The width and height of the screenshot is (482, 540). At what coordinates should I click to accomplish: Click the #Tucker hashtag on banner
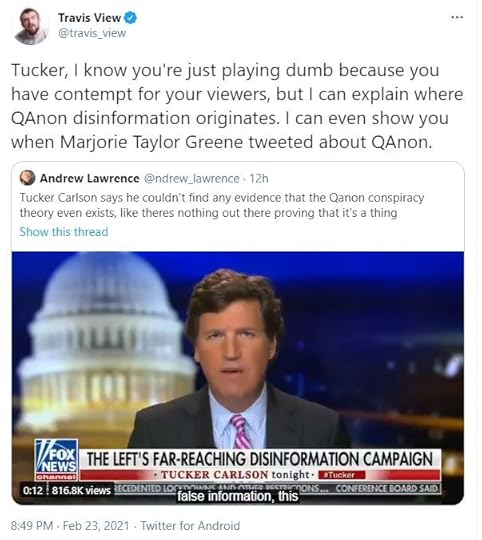click(x=342, y=475)
